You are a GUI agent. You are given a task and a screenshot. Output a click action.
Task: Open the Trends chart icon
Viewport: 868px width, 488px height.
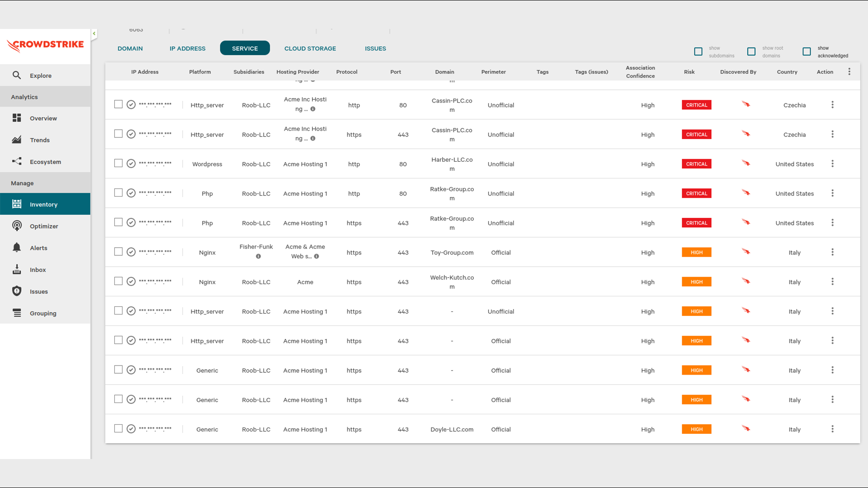17,140
